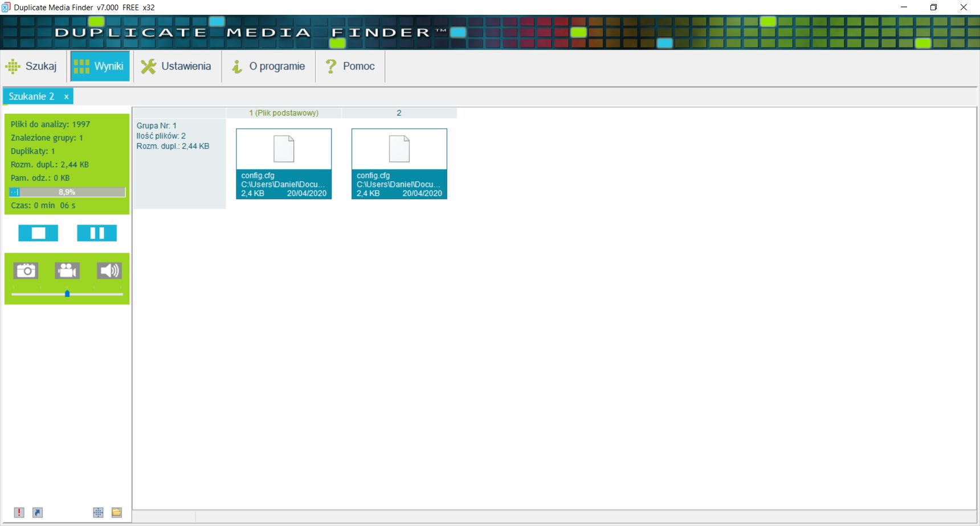Click the Rozm. dupl.: 2,44 KB statistic in green panel
This screenshot has height=526, width=980.
tap(50, 165)
